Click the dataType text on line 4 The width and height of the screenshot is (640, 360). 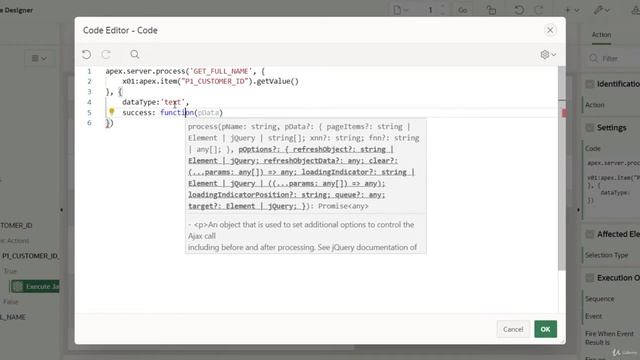pyautogui.click(x=139, y=102)
